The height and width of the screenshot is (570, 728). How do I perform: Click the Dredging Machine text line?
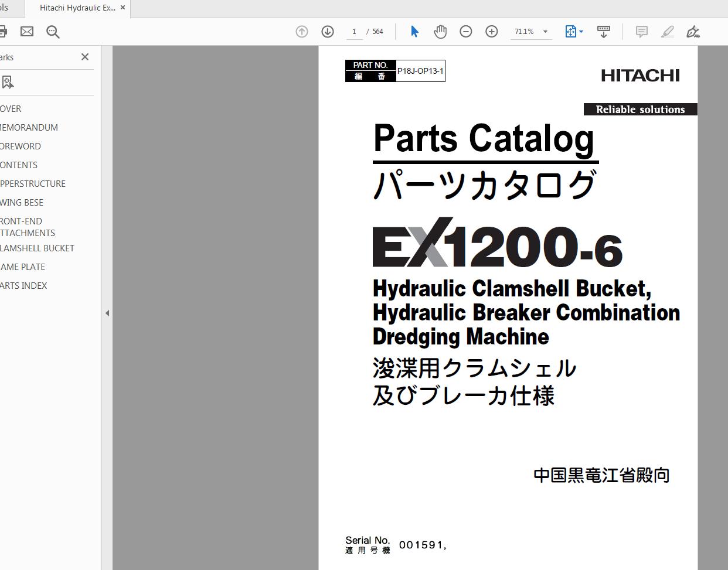461,337
